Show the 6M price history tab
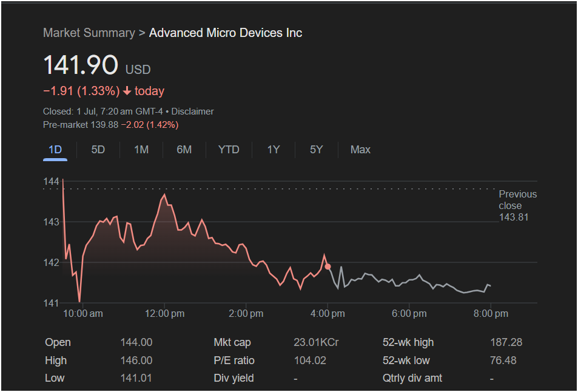The height and width of the screenshot is (392, 578). [184, 150]
